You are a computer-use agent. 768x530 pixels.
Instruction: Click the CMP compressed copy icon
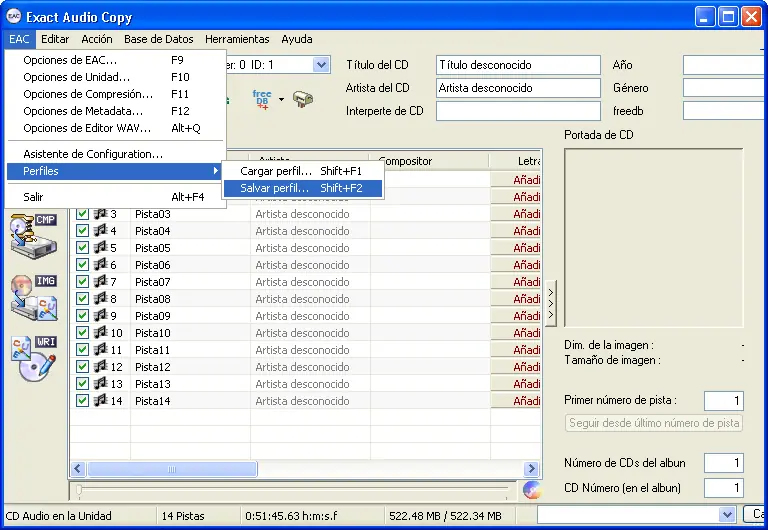click(33, 236)
